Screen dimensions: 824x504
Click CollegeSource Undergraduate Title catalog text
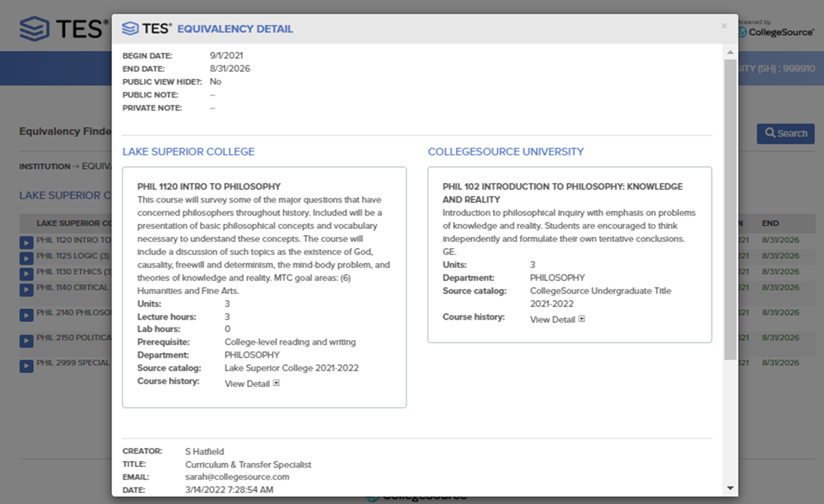(x=600, y=297)
